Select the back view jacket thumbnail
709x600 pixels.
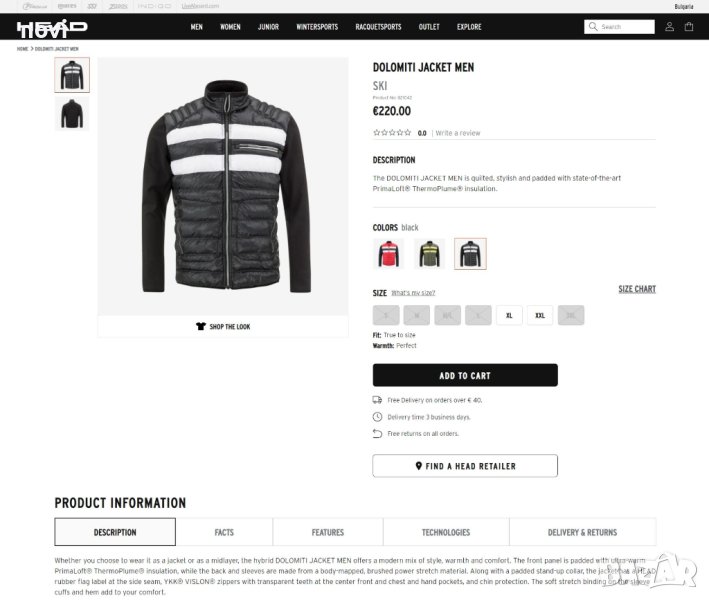coord(72,113)
